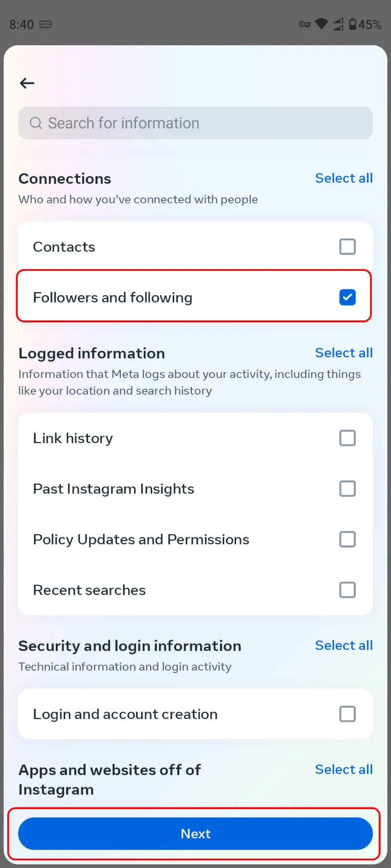391x868 pixels.
Task: Enable Past Instagram Insights
Action: pos(347,488)
